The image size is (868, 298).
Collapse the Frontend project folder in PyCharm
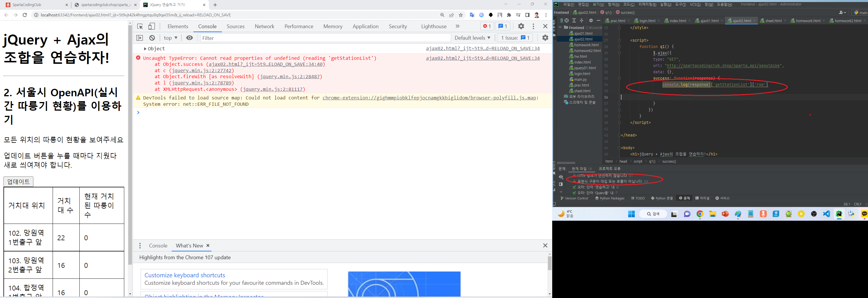point(560,28)
